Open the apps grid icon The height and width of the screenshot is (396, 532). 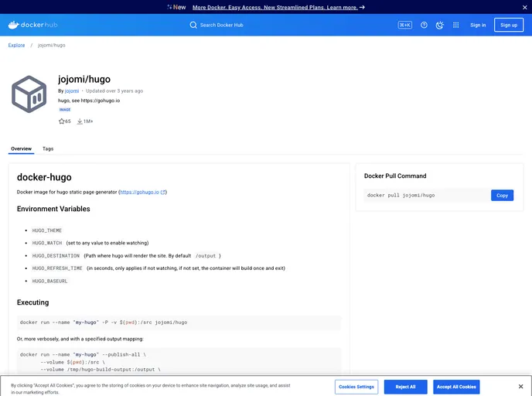point(455,25)
